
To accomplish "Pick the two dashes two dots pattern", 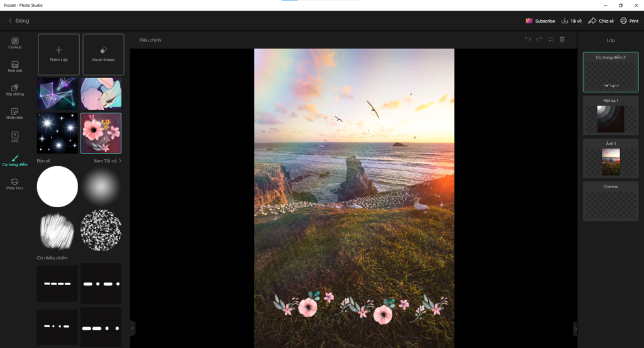I will [101, 327].
